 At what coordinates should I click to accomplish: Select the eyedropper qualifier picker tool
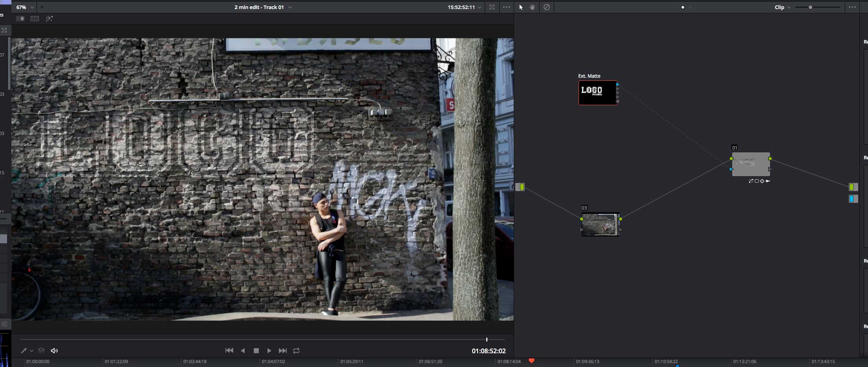click(x=24, y=351)
